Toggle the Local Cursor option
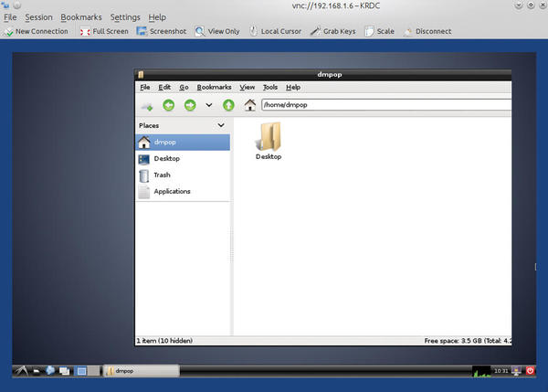 274,31
